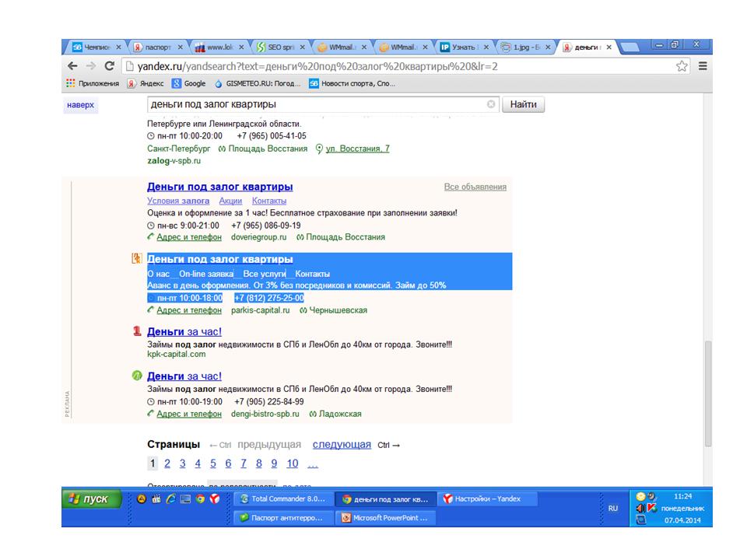Screen dimensions: 747x560
Task: Switch to 'Паспорт антитерро...' on the taskbar
Action: (283, 518)
